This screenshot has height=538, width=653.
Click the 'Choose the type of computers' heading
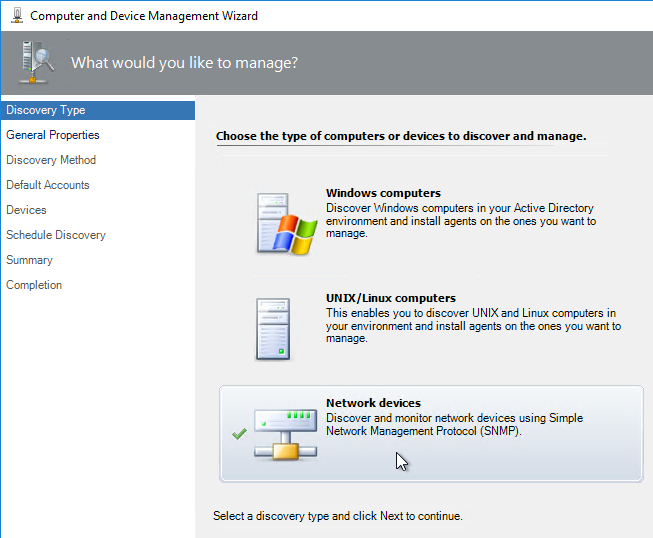(401, 136)
